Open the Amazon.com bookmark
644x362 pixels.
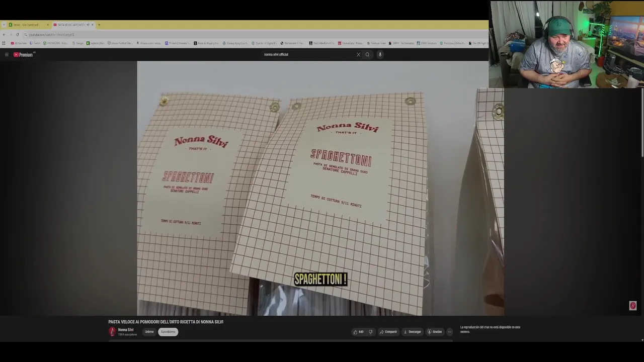149,43
